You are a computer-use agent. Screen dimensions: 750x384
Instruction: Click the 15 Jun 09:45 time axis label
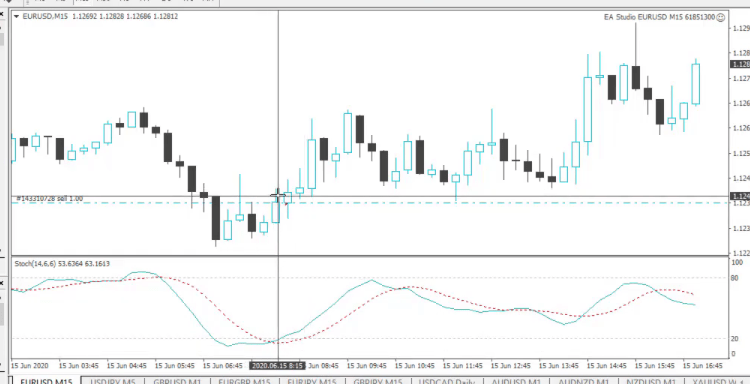[x=367, y=366]
